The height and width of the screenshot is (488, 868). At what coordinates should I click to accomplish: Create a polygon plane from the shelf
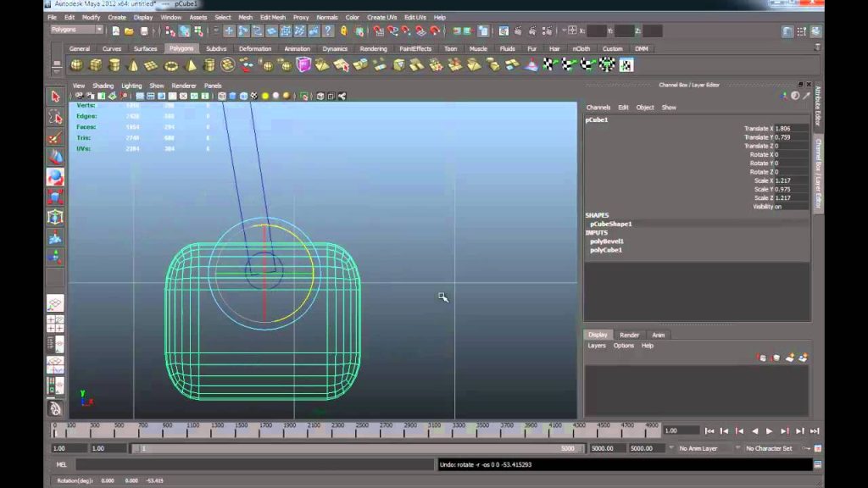pyautogui.click(x=151, y=65)
